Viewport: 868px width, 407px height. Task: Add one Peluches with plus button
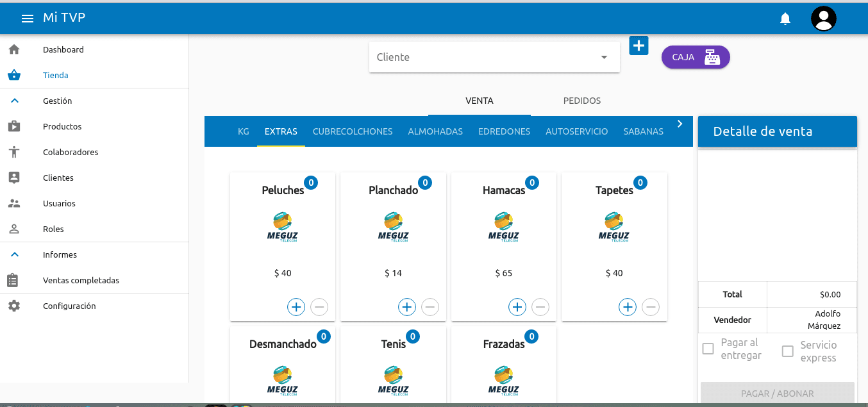pyautogui.click(x=296, y=307)
